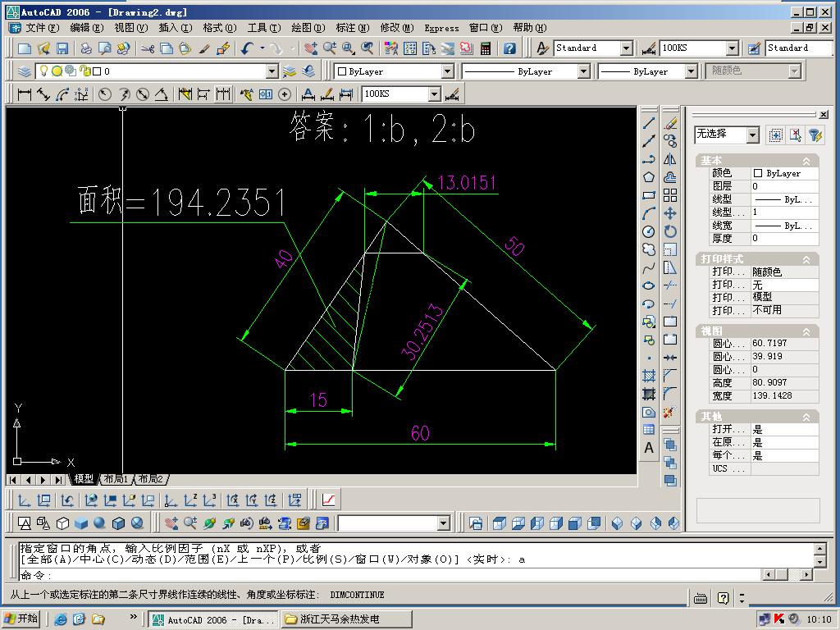Click the 模型 model tab
This screenshot has height=630, width=840.
point(84,479)
